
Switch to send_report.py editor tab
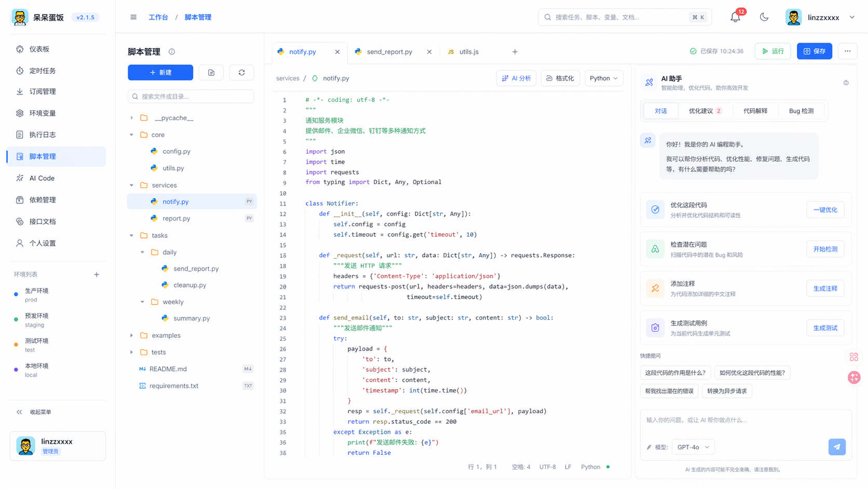click(389, 52)
